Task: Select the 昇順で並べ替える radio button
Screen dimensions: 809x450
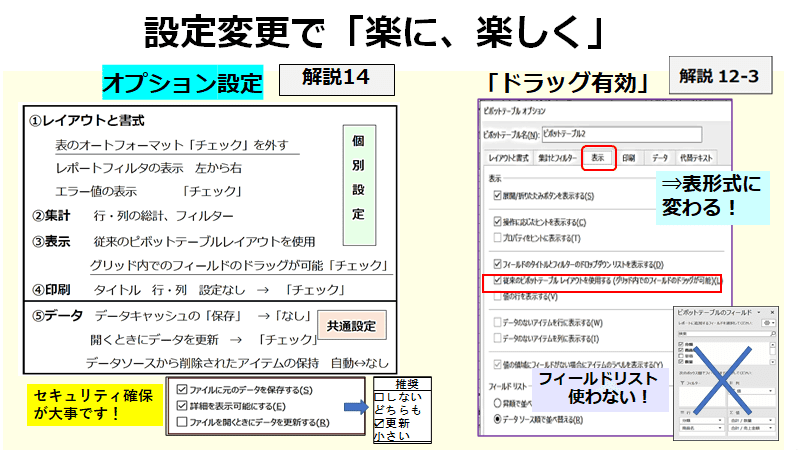Action: pyautogui.click(x=497, y=403)
